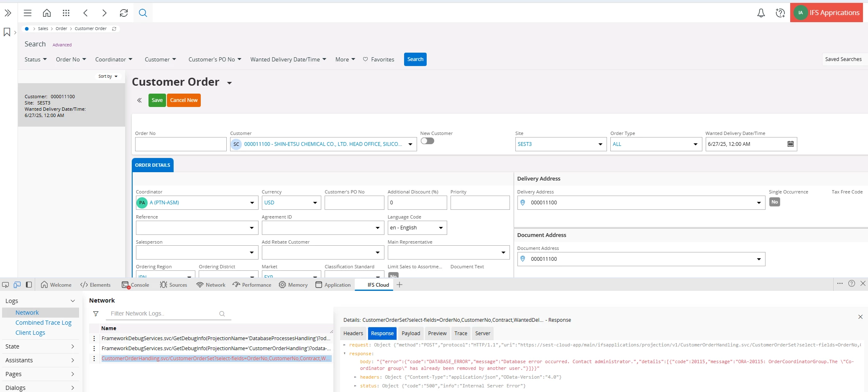Click the Sales breadcrumb link

coord(43,29)
